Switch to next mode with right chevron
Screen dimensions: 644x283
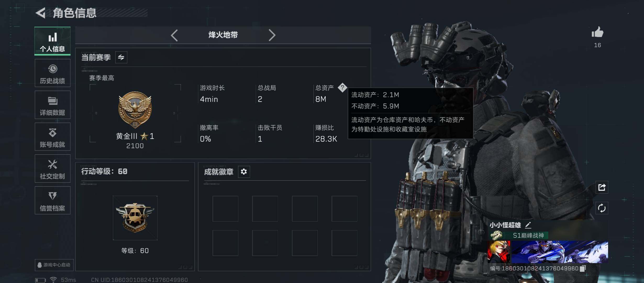click(272, 35)
